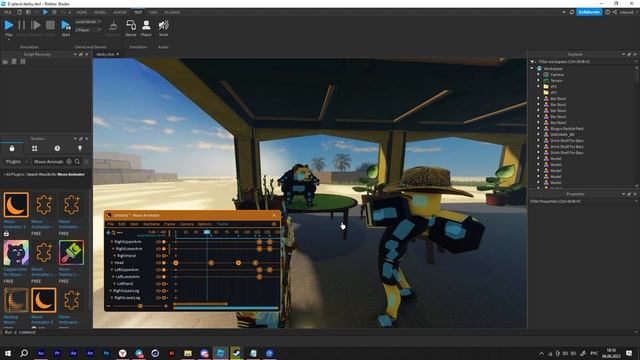Open the Theme menu in Moon Animator
The height and width of the screenshot is (360, 640).
pyautogui.click(x=222, y=224)
